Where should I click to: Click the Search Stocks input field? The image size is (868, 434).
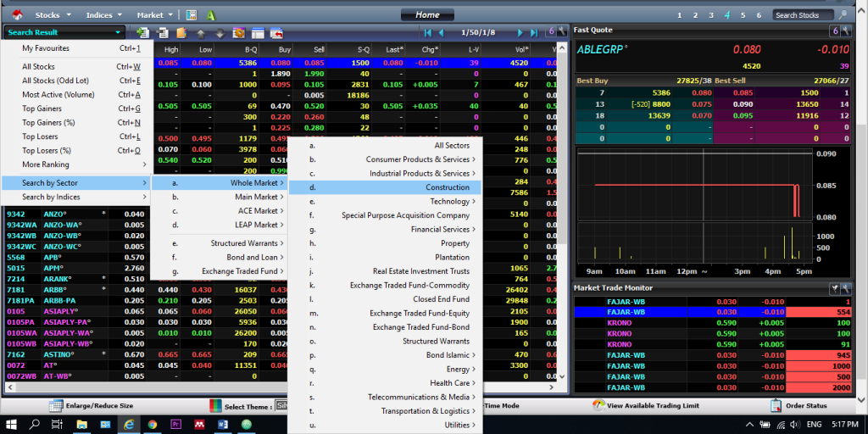click(x=804, y=15)
